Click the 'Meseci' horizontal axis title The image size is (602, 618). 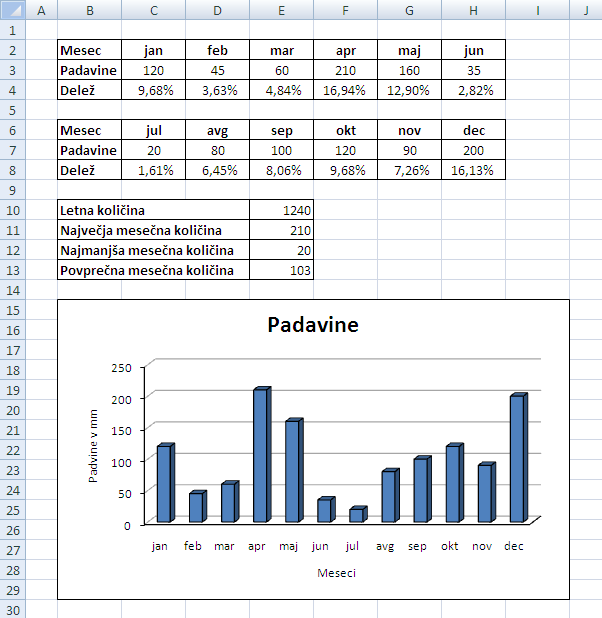336,573
